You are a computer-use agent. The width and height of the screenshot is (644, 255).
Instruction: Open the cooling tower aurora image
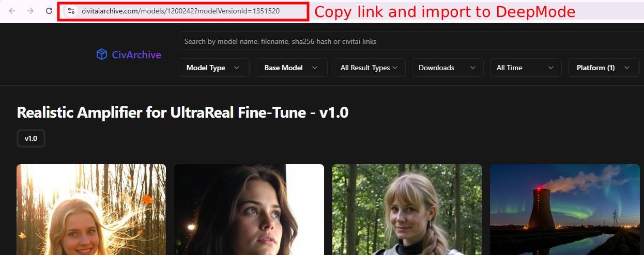click(565, 210)
